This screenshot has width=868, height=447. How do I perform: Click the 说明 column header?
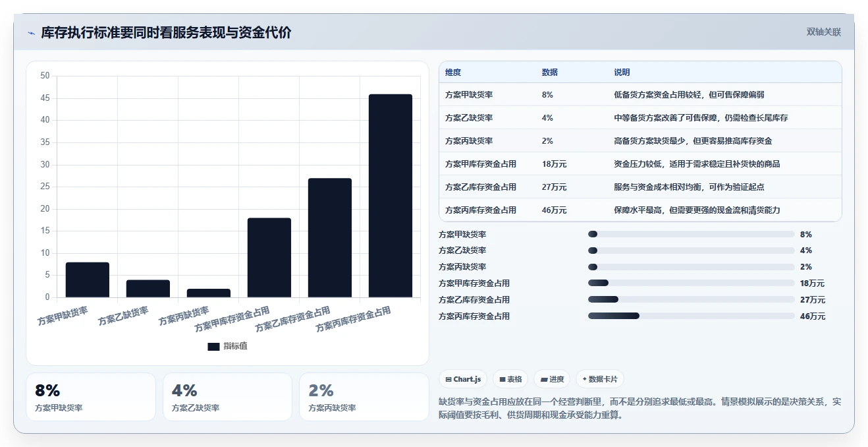[622, 73]
